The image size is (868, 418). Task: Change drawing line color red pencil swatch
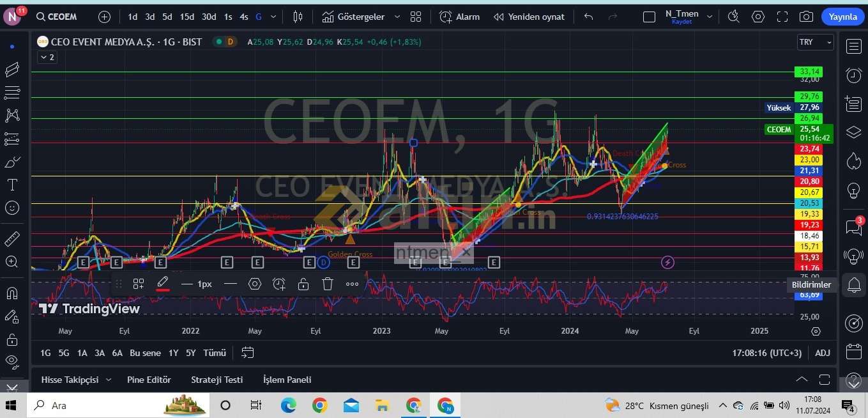[163, 284]
